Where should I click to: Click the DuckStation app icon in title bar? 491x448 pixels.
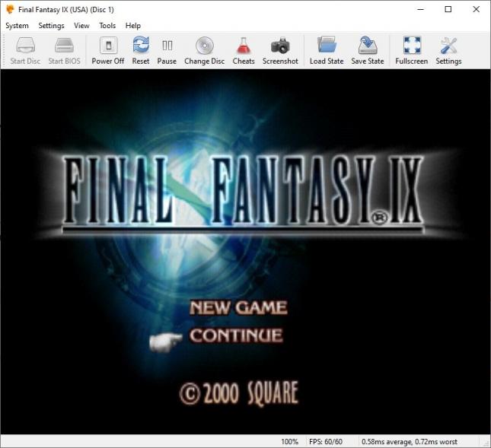[11, 9]
